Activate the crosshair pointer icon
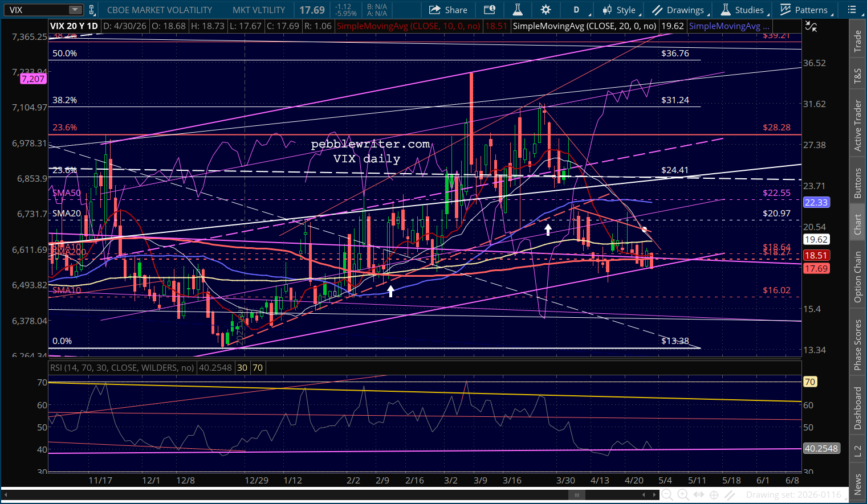Image resolution: width=867 pixels, height=504 pixels. point(714,495)
